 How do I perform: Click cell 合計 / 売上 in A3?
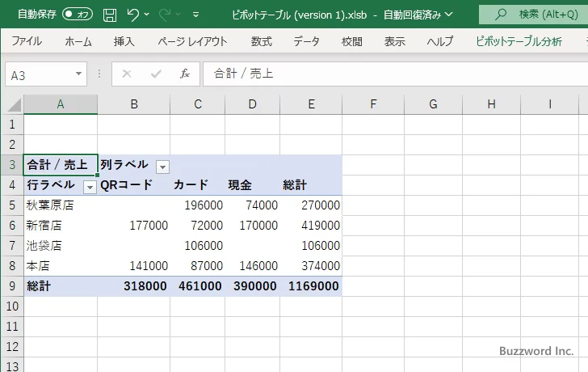(61, 165)
